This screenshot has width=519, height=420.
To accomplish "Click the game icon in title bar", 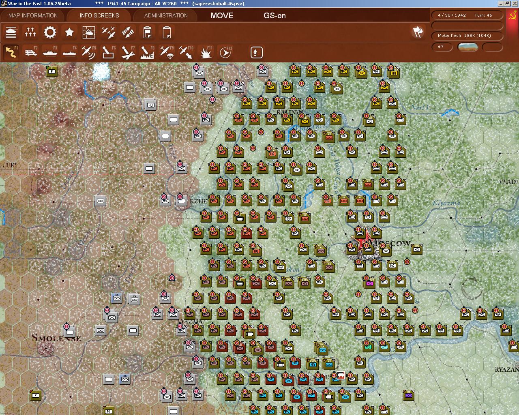I will click(x=4, y=3).
